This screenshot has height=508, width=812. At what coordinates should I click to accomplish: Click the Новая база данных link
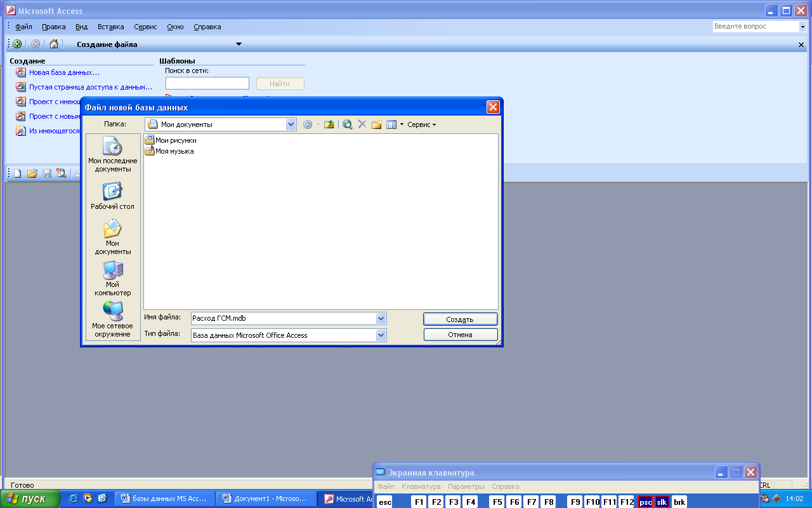pyautogui.click(x=64, y=72)
